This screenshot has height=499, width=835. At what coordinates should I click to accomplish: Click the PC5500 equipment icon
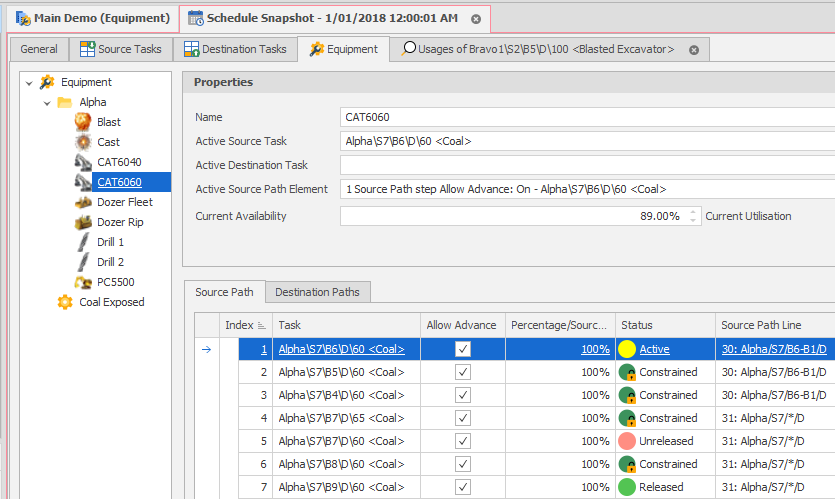83,282
